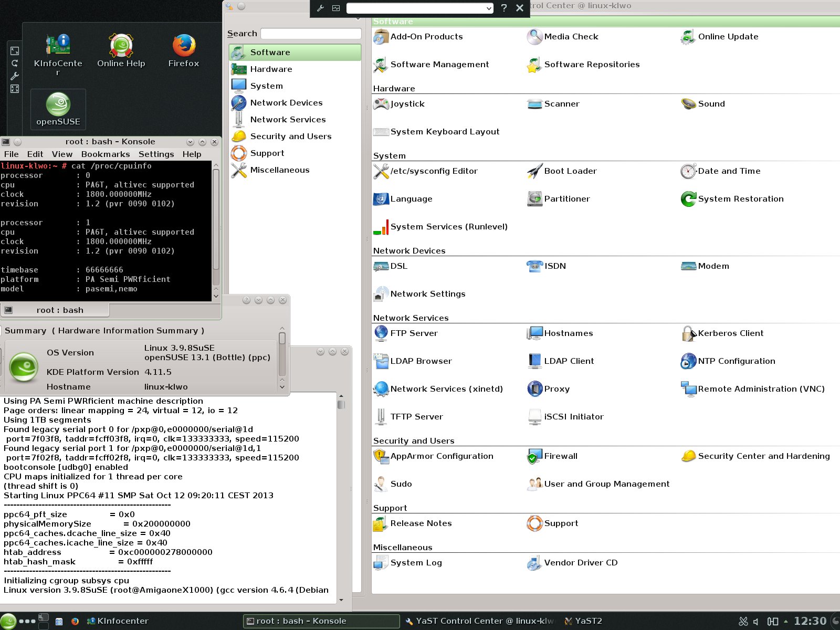Viewport: 840px width, 630px height.
Task: Open openSUSE desktop icon
Action: point(58,109)
